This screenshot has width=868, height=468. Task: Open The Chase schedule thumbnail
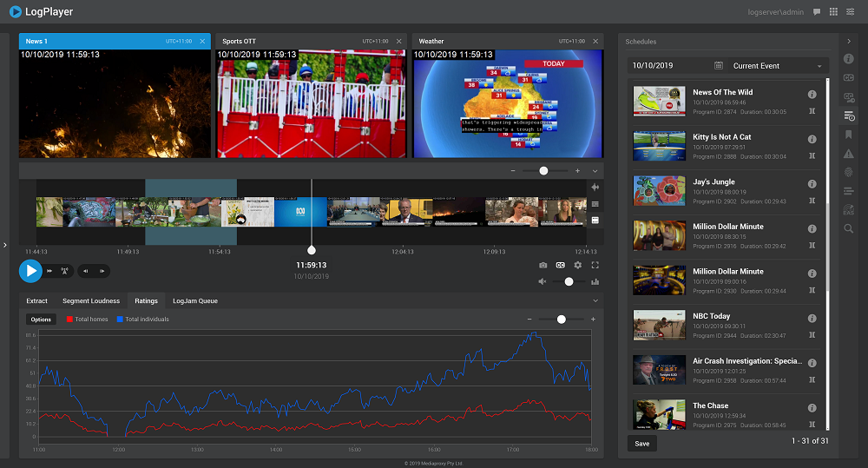tap(660, 414)
